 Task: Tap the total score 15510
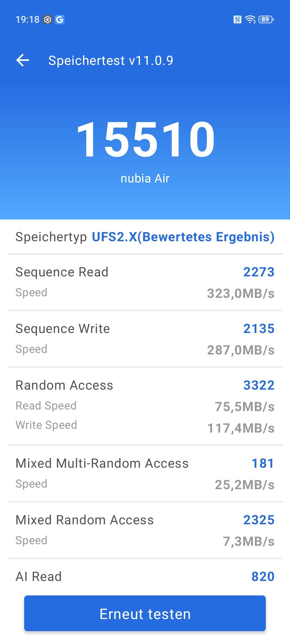[x=145, y=140]
